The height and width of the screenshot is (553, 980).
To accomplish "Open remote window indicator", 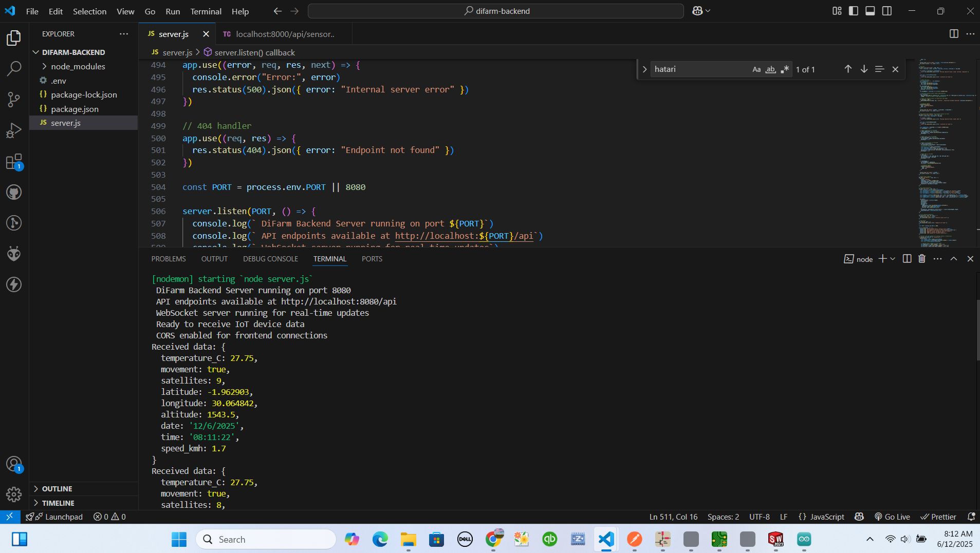I will [x=10, y=517].
